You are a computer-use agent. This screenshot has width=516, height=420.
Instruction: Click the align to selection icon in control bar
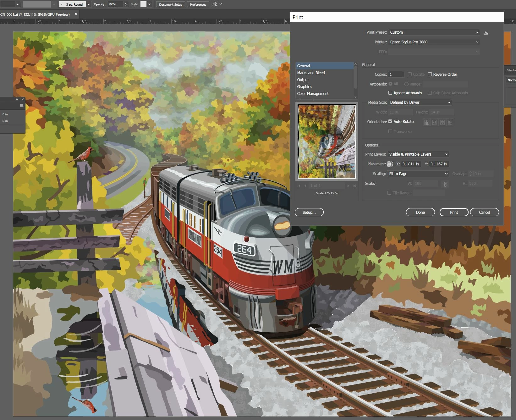coord(215,4)
